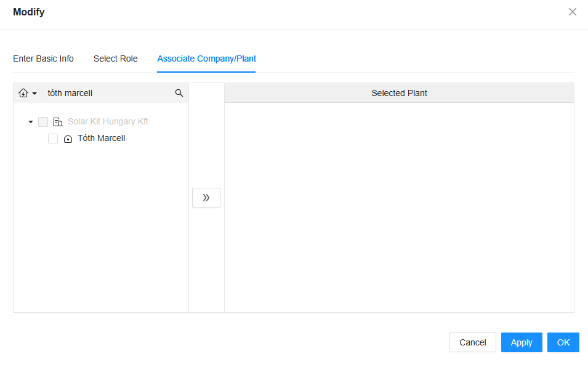Viewport: 588px width, 367px height.
Task: Tick the Solar Kit Hungary Kft checkbox
Action: click(x=43, y=122)
